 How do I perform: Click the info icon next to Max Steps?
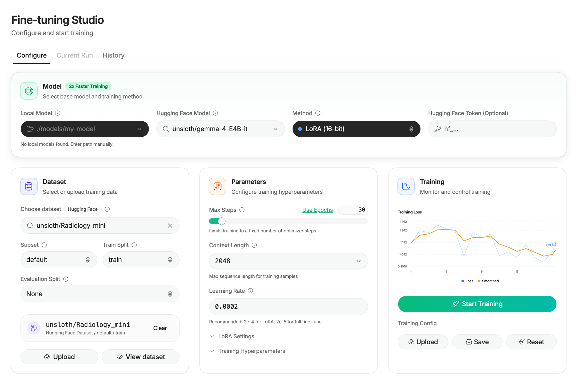(242, 210)
